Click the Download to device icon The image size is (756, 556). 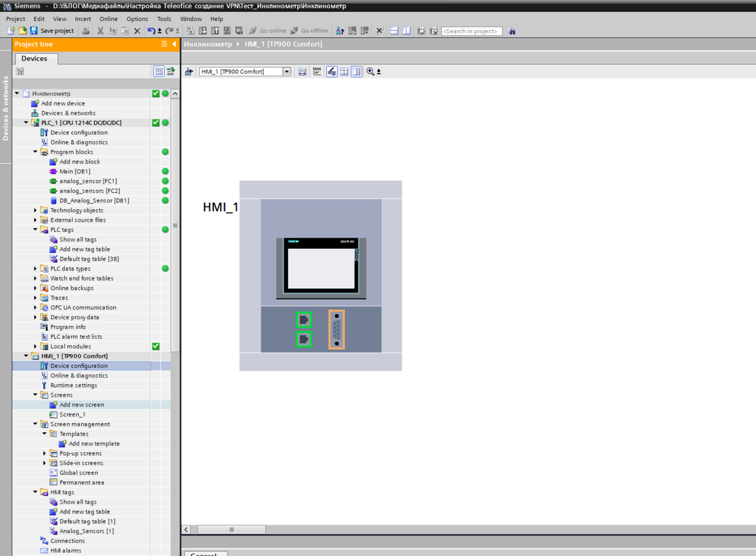tap(203, 30)
